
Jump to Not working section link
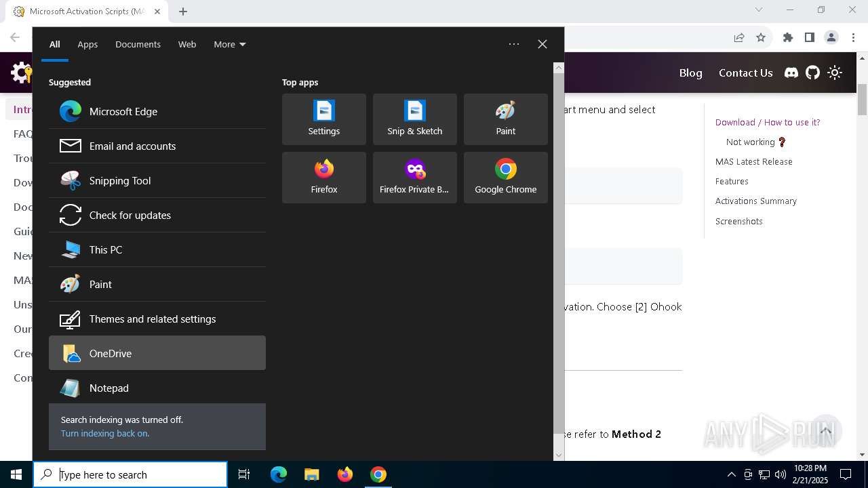(x=755, y=142)
